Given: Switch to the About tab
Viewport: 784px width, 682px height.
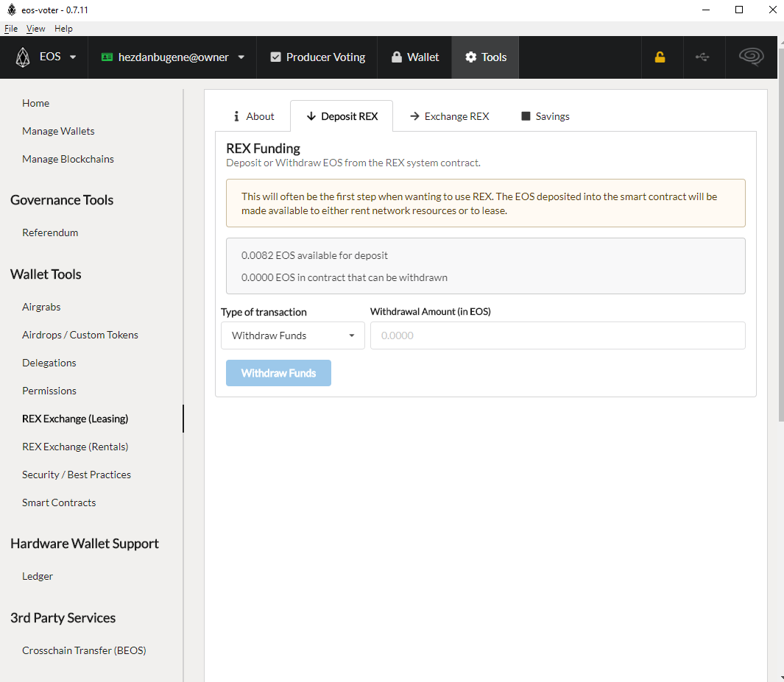Looking at the screenshot, I should pyautogui.click(x=253, y=116).
